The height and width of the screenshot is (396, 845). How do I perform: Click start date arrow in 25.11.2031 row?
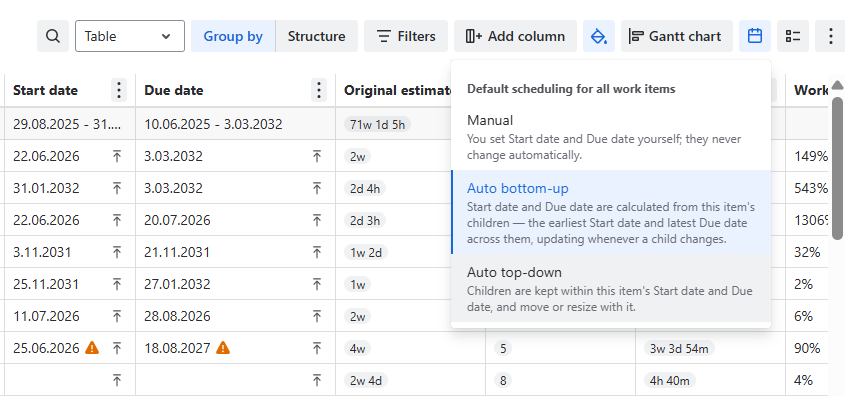117,284
